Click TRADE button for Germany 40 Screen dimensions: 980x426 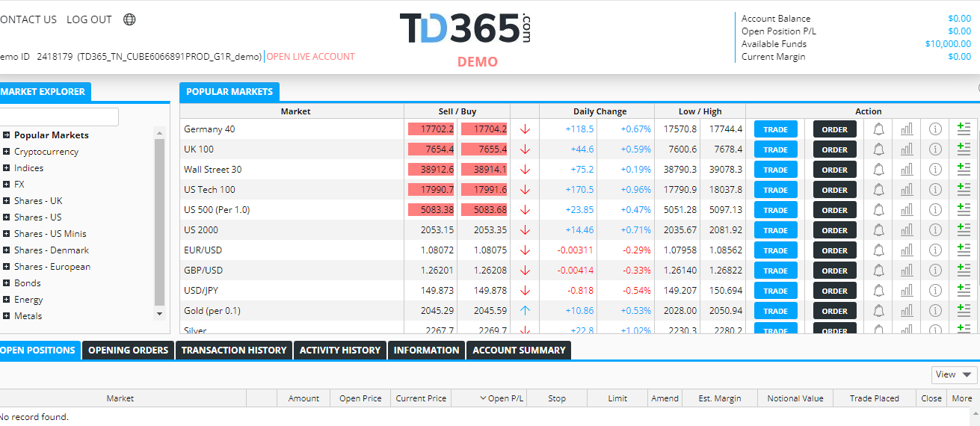click(775, 129)
